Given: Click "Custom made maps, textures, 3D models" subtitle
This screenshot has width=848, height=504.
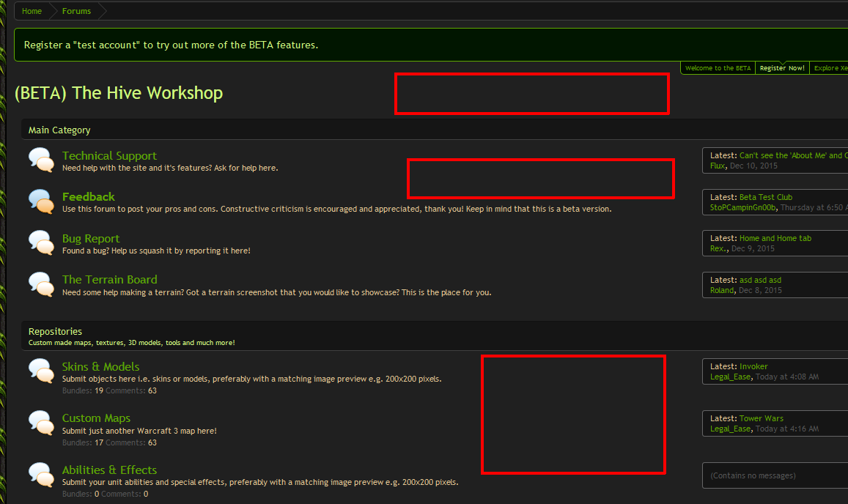Looking at the screenshot, I should (x=131, y=343).
